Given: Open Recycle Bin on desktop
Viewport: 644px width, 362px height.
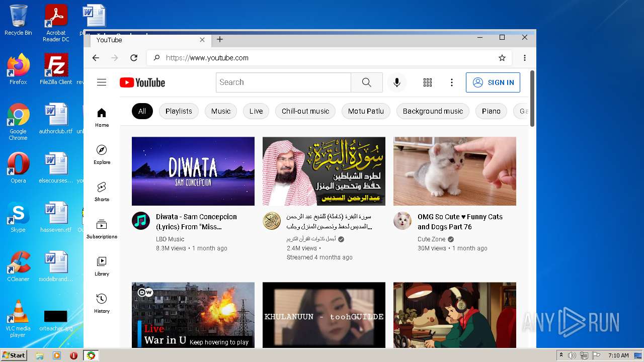Looking at the screenshot, I should pos(18,20).
